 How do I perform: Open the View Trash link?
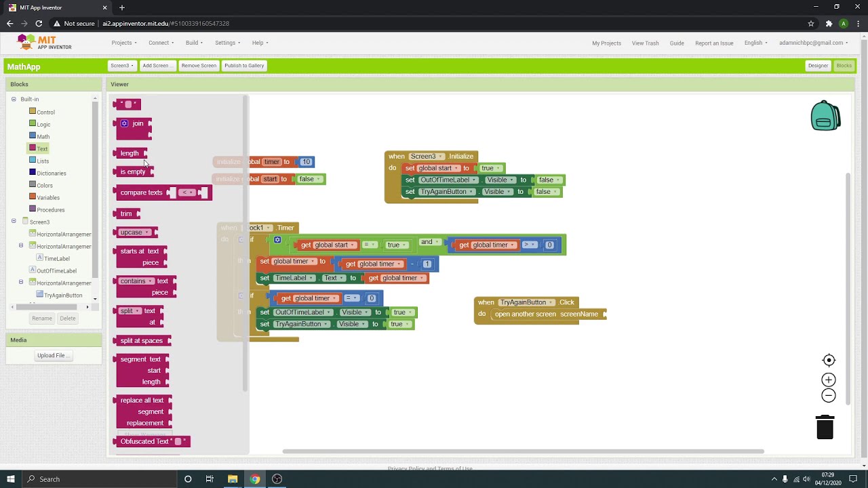645,43
